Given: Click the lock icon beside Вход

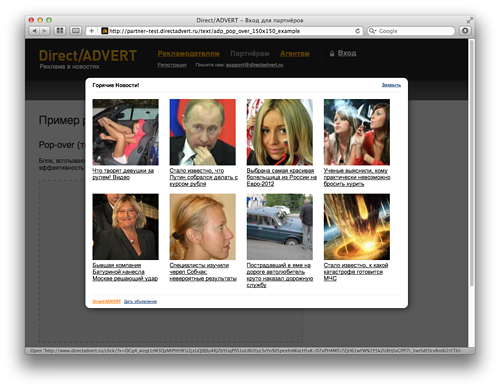Looking at the screenshot, I should click(x=332, y=54).
